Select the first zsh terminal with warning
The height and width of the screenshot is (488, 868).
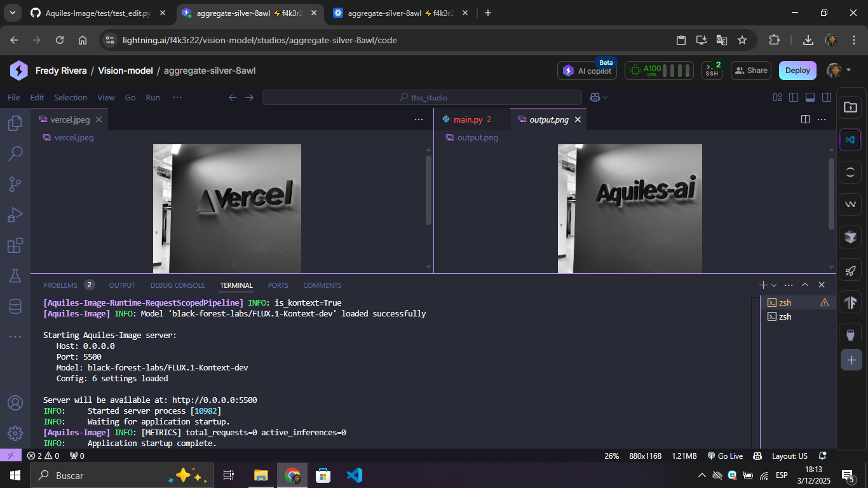point(798,302)
